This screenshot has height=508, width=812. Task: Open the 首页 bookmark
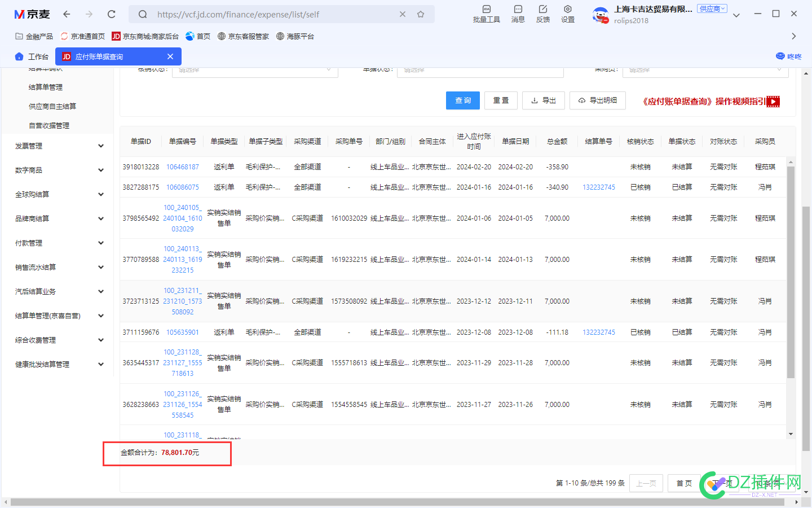coord(198,36)
